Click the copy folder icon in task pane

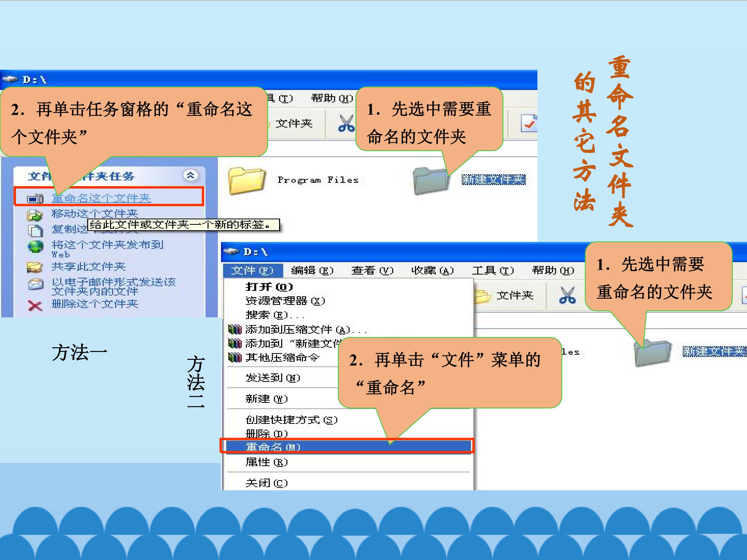pyautogui.click(x=36, y=230)
